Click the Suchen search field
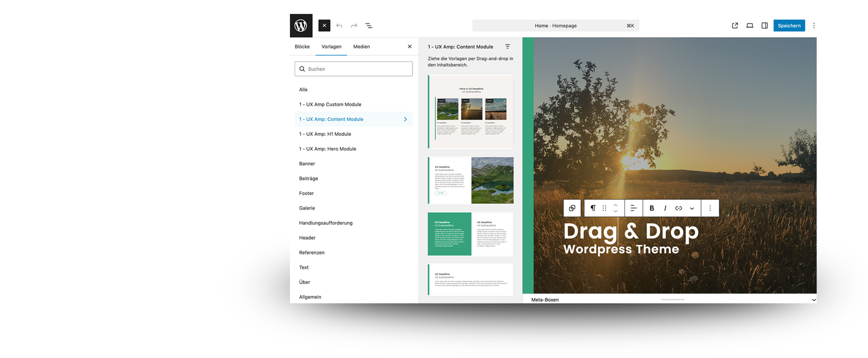868x358 pixels. pyautogui.click(x=354, y=69)
